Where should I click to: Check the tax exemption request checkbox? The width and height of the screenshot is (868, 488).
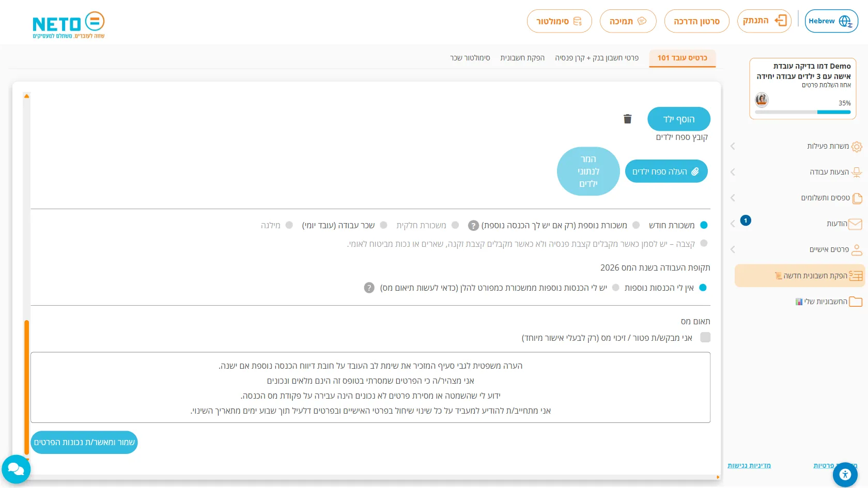tap(705, 337)
